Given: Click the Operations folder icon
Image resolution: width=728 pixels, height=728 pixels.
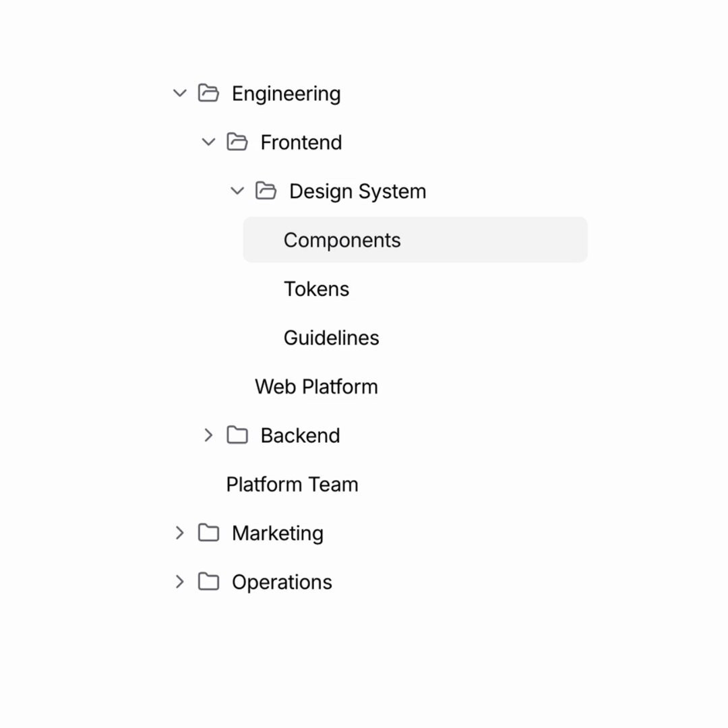Looking at the screenshot, I should [x=208, y=581].
